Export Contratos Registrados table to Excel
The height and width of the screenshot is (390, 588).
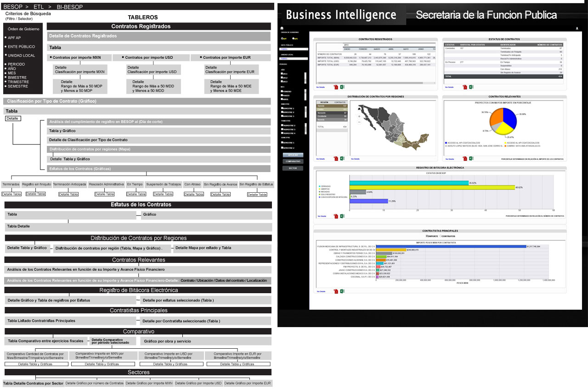pyautogui.click(x=342, y=87)
